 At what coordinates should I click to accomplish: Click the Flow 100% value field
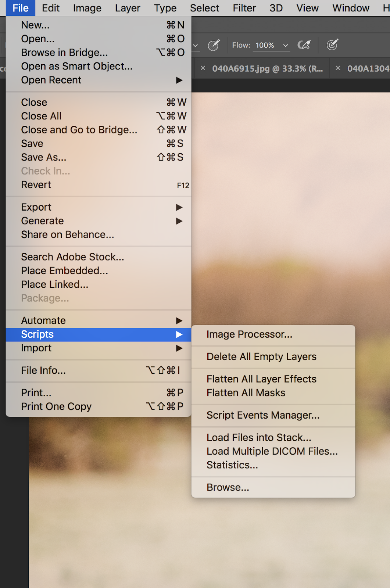265,45
